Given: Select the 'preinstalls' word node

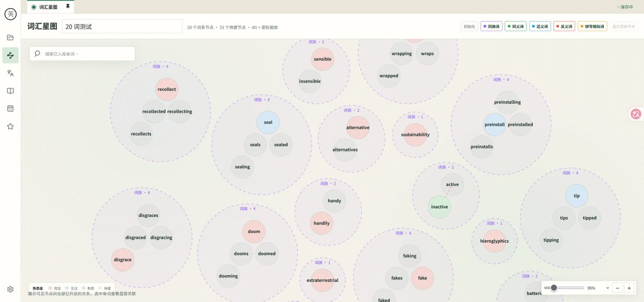Looking at the screenshot, I should (x=481, y=146).
